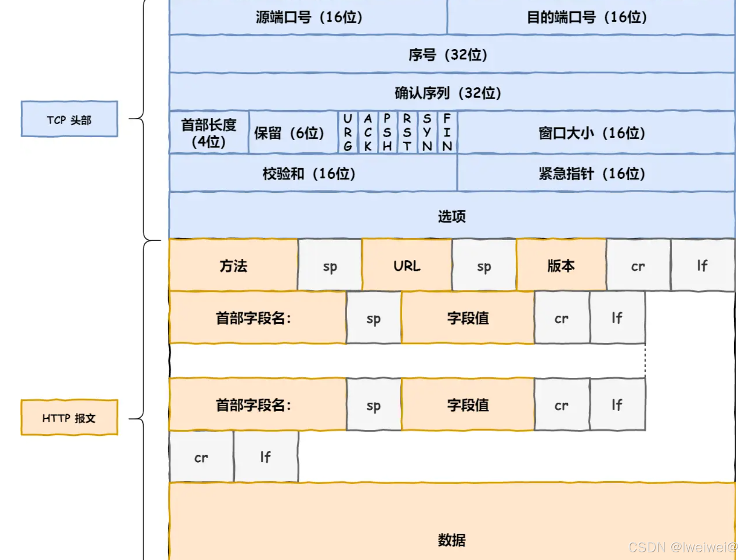The height and width of the screenshot is (560, 740).
Task: Select the 目的端口号 (16位) field
Action: pos(588,17)
